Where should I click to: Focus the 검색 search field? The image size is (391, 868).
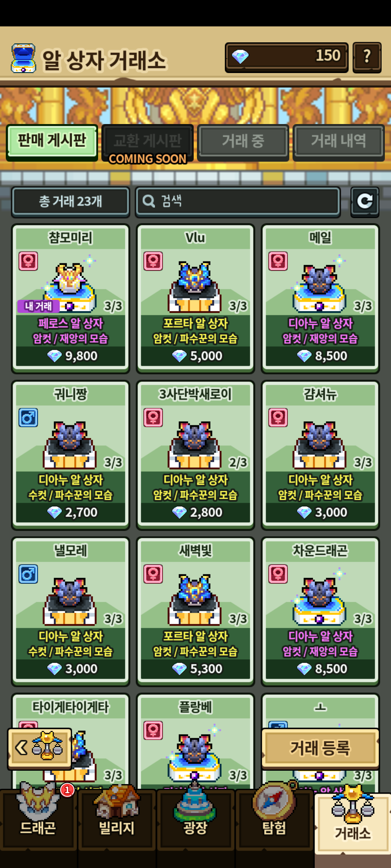(237, 201)
